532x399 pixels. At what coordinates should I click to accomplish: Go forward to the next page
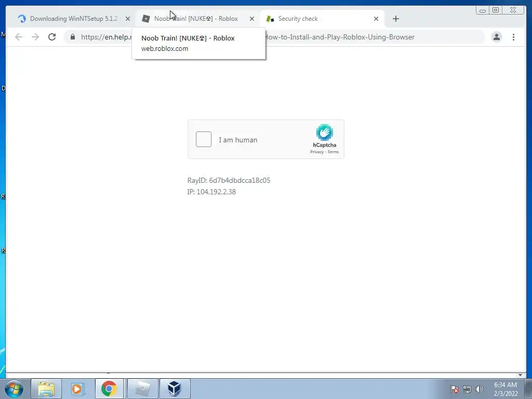click(35, 37)
